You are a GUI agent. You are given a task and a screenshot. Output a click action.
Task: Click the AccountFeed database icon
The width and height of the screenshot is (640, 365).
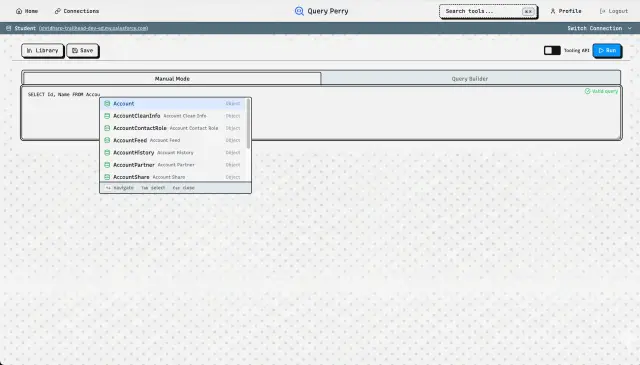(x=107, y=140)
